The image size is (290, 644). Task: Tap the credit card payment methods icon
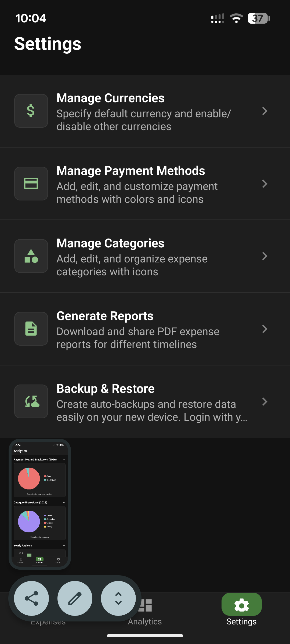tap(31, 184)
